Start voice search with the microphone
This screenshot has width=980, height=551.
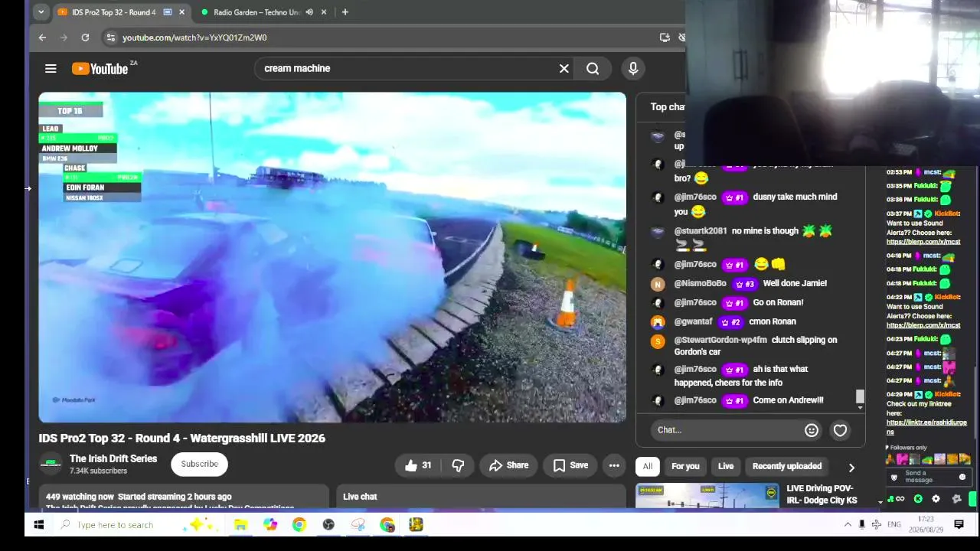click(633, 69)
